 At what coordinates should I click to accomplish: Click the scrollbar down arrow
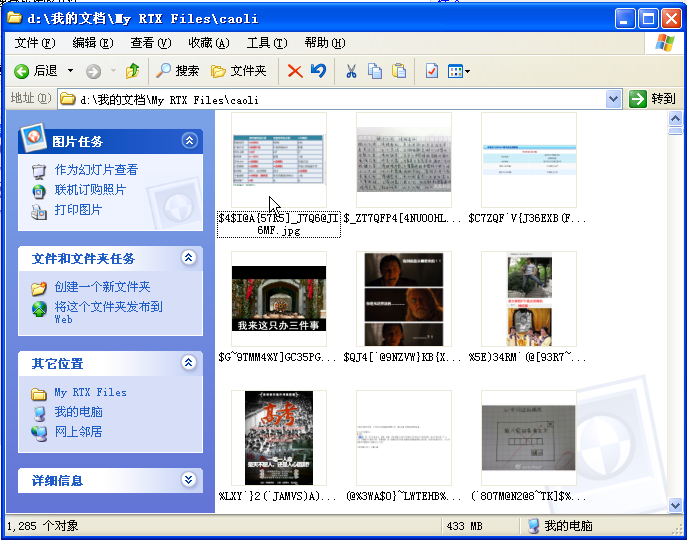675,505
